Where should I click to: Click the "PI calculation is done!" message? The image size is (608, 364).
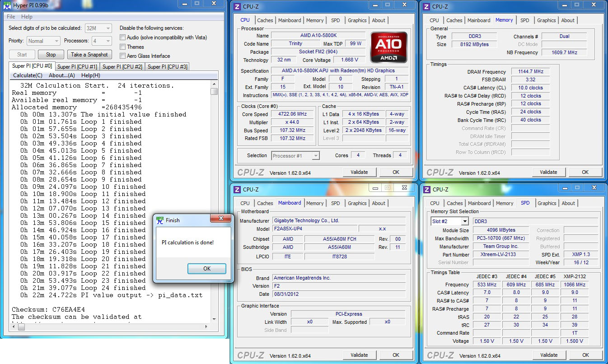[x=187, y=243]
